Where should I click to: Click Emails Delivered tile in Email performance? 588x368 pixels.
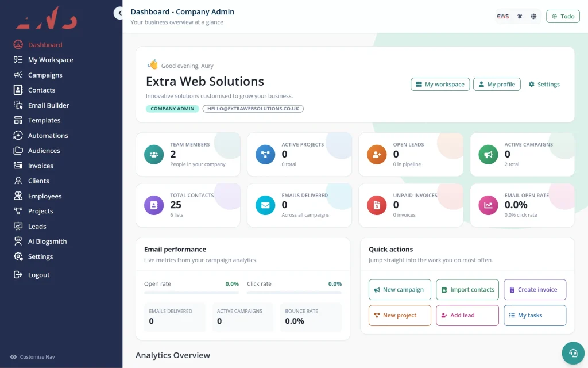pyautogui.click(x=175, y=317)
